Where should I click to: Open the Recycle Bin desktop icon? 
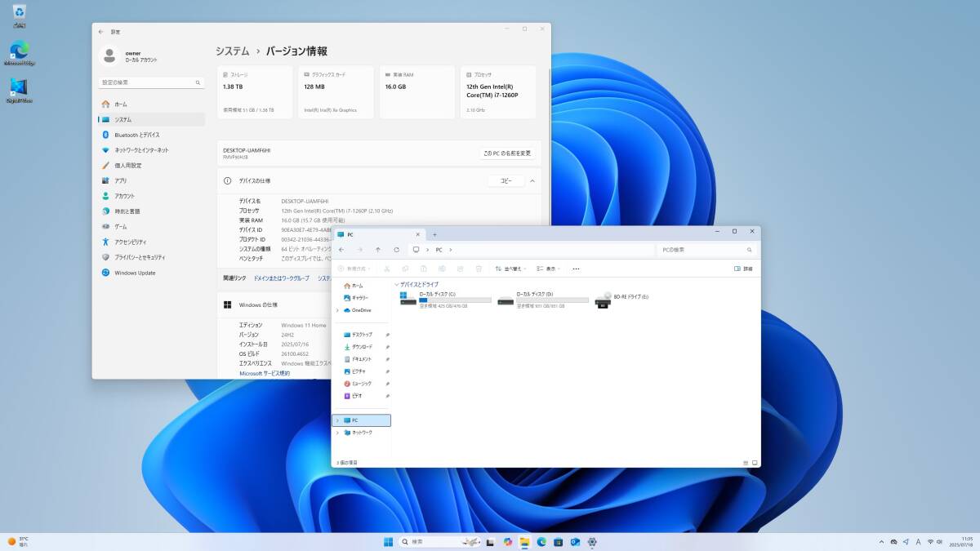pos(19,16)
